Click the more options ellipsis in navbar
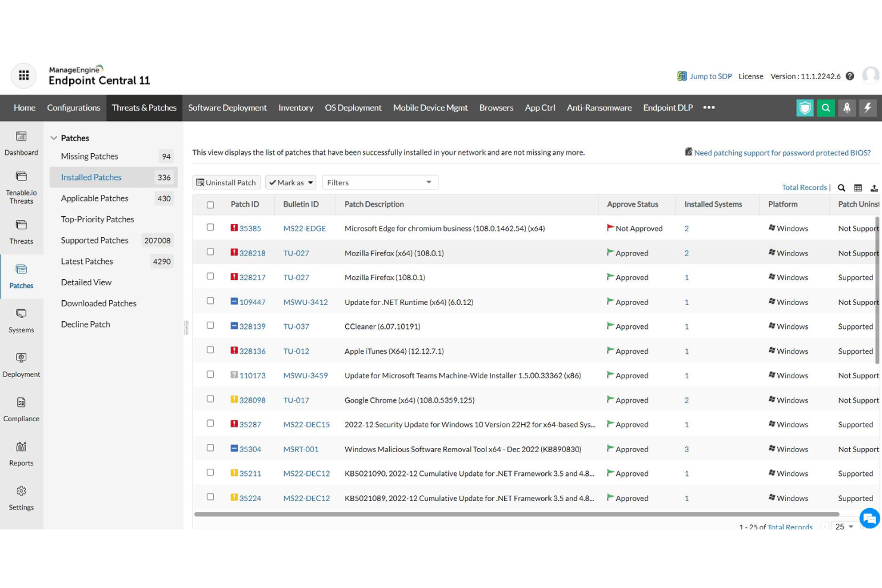 (x=709, y=108)
